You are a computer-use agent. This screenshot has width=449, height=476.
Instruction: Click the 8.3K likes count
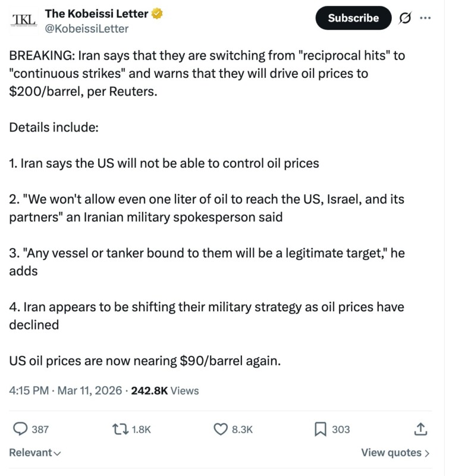point(242,429)
